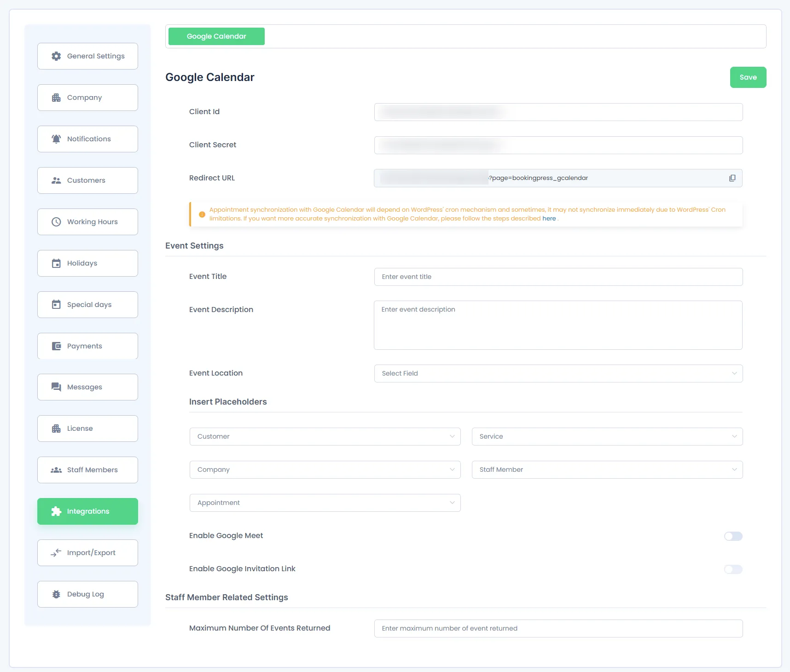Expand the Customer placeholder dropdown
Viewport: 790px width, 672px height.
[325, 436]
